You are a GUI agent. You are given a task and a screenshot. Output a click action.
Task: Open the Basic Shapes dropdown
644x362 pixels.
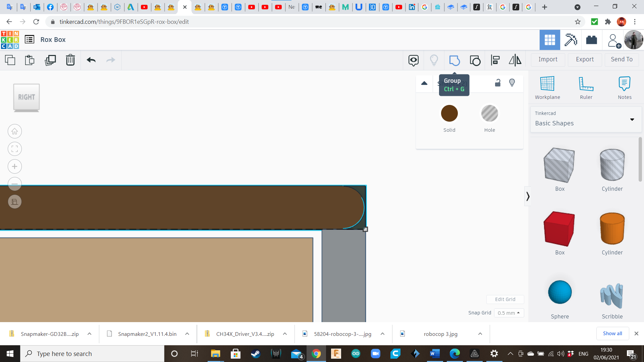click(586, 119)
